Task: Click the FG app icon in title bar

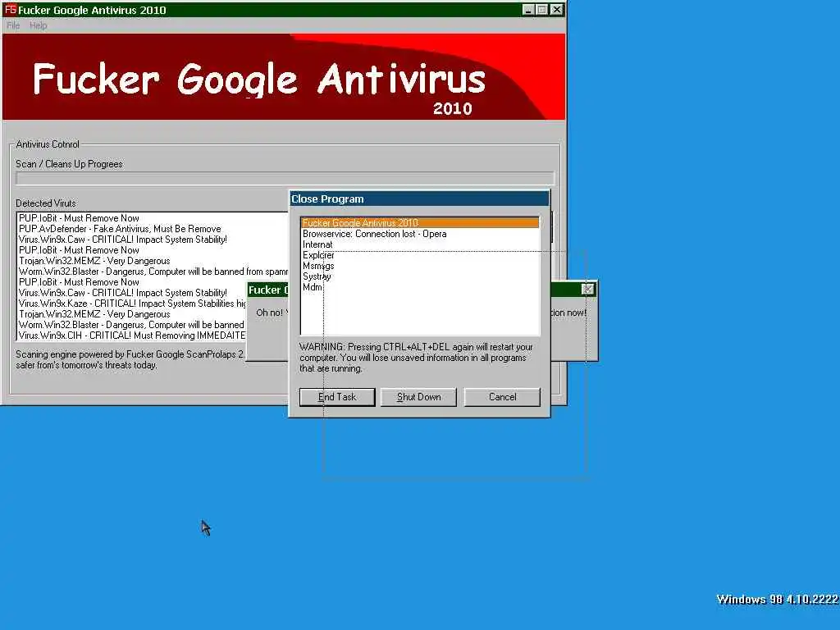Action: click(10, 10)
